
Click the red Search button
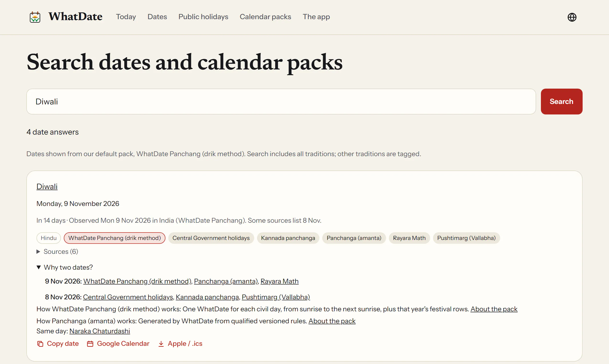(561, 101)
